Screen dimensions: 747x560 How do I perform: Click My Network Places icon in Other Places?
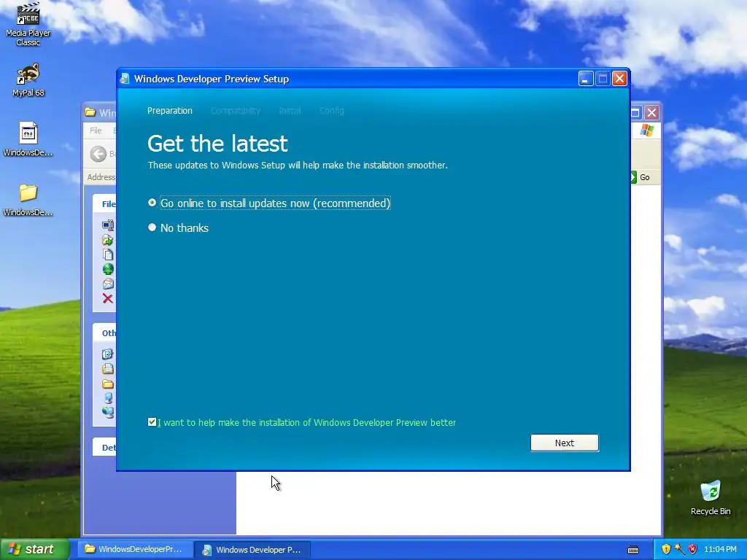pyautogui.click(x=108, y=413)
